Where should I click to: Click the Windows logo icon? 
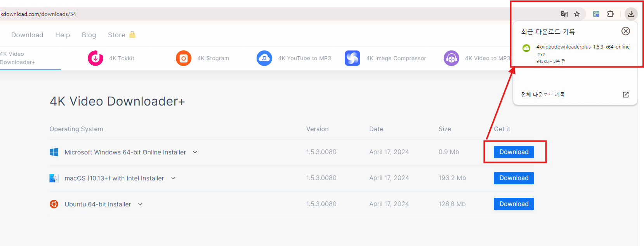pos(54,152)
